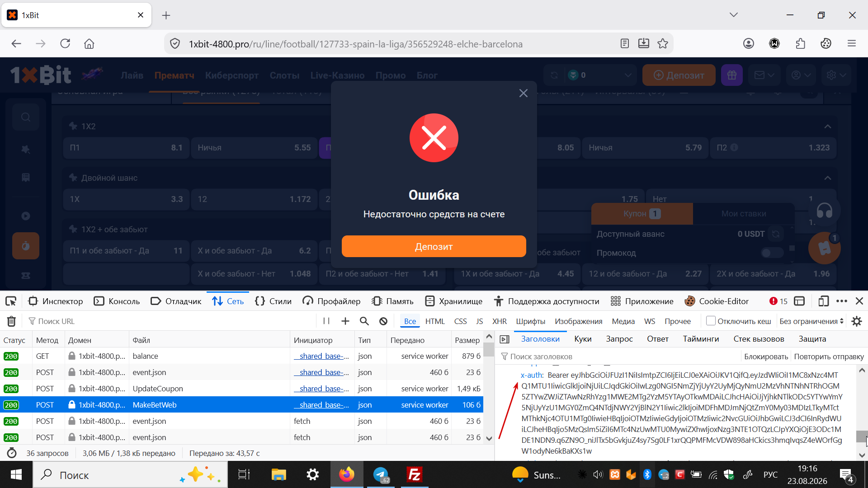Image resolution: width=868 pixels, height=488 pixels.
Task: Enable the Отключить кеш checkbox
Action: (711, 321)
